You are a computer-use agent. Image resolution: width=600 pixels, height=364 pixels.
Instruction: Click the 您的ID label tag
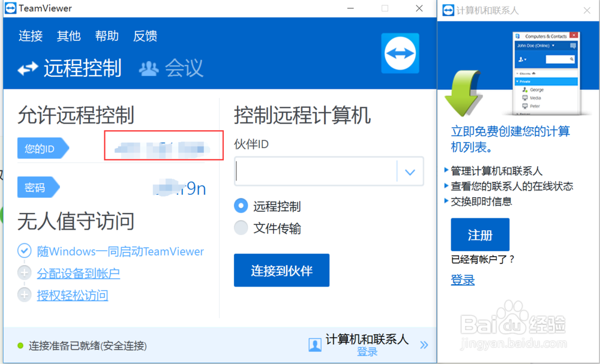43,148
